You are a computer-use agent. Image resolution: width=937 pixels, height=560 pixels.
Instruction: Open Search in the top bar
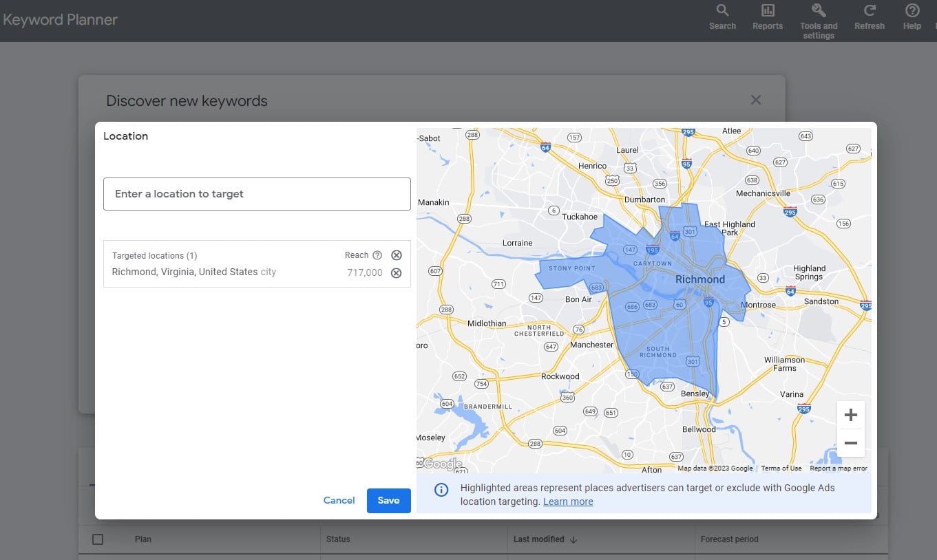[722, 17]
